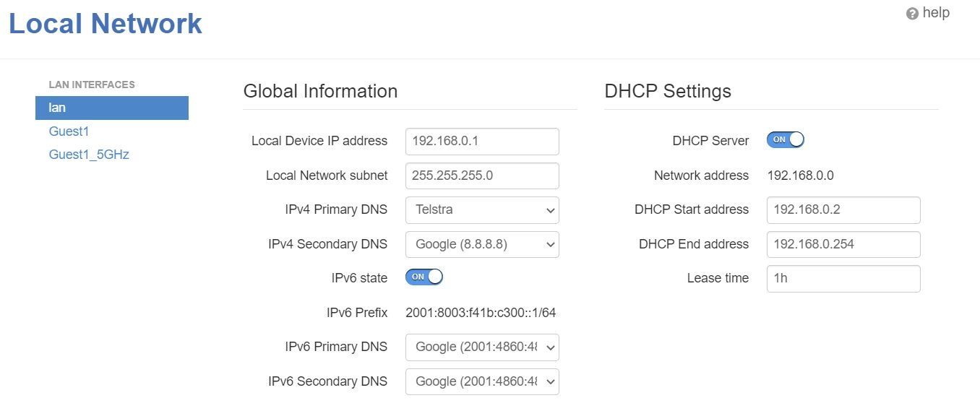
Task: Select the lan interface
Action: 111,108
